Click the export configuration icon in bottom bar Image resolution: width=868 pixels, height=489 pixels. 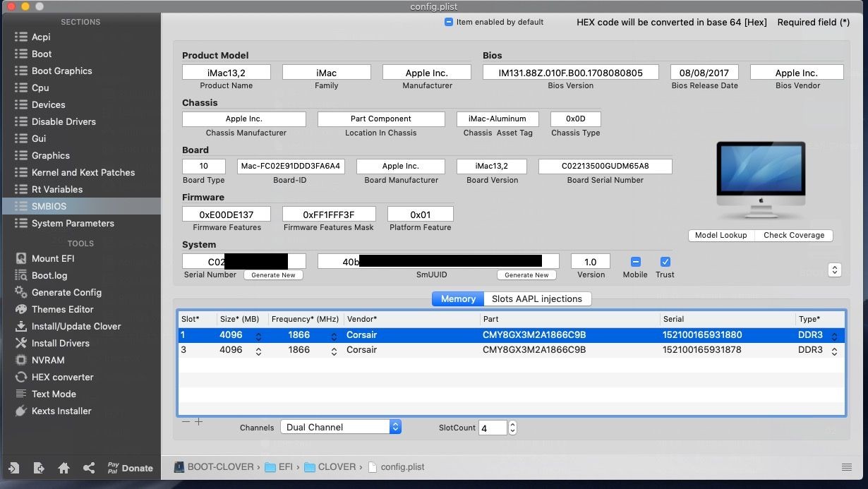pos(39,468)
